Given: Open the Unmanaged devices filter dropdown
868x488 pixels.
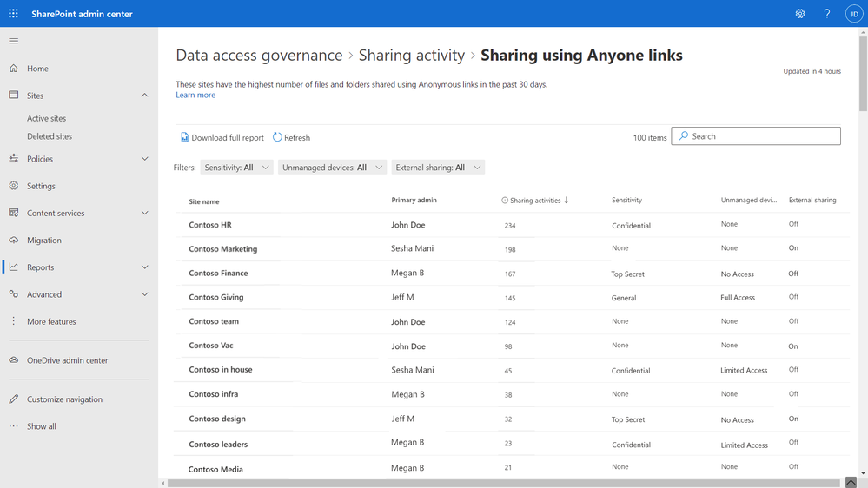Looking at the screenshot, I should pyautogui.click(x=332, y=167).
